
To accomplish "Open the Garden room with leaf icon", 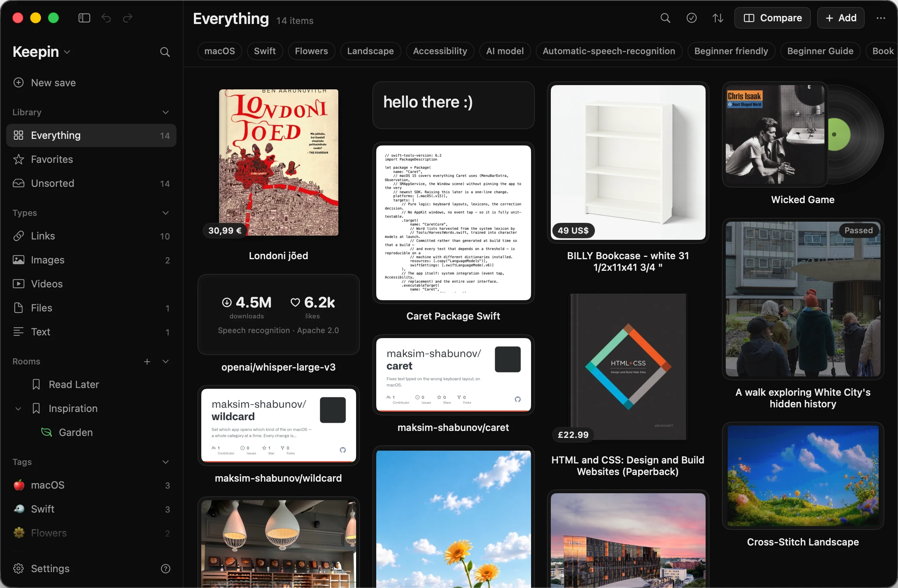I will tap(91, 432).
